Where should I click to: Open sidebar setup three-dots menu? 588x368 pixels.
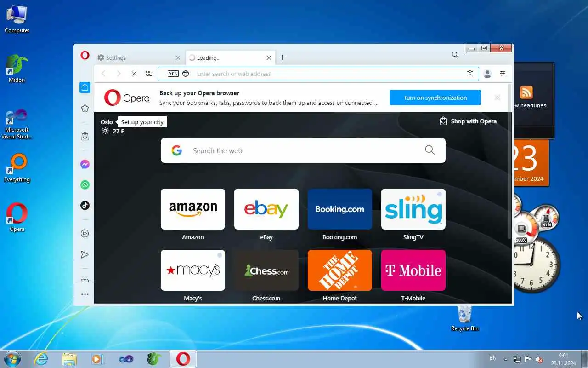(x=85, y=294)
